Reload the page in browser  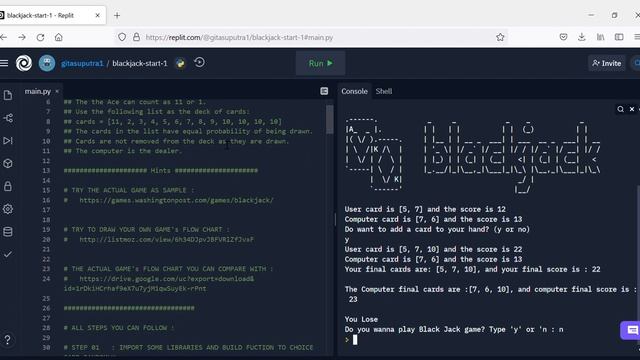click(x=40, y=37)
